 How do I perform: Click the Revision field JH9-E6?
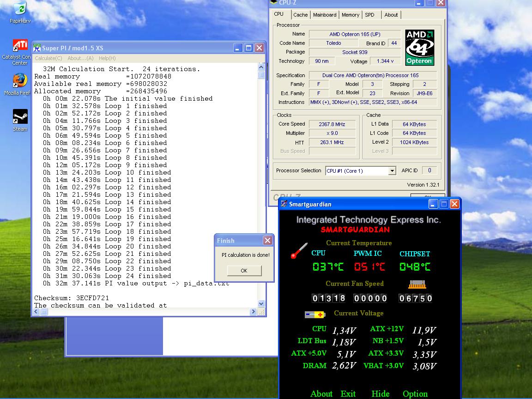click(x=424, y=93)
